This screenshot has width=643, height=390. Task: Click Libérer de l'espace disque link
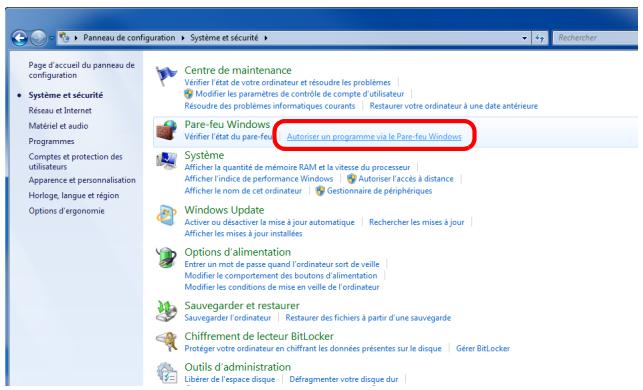click(x=230, y=379)
